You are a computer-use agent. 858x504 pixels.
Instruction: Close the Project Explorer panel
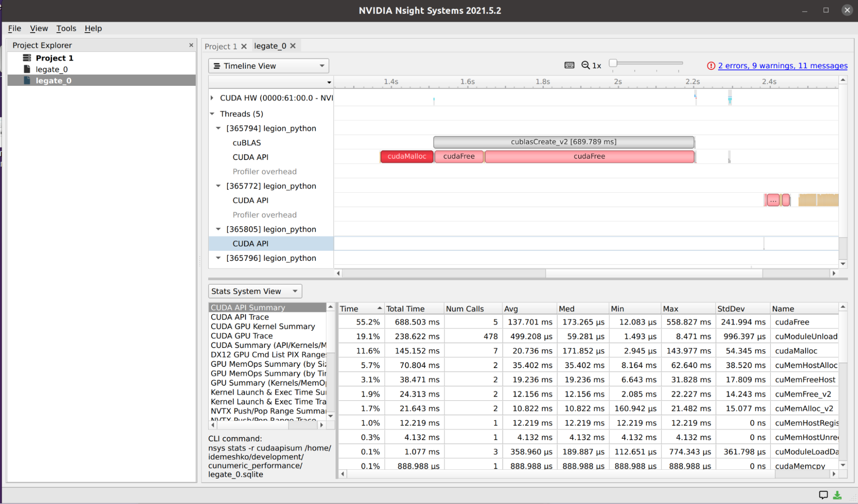(191, 45)
